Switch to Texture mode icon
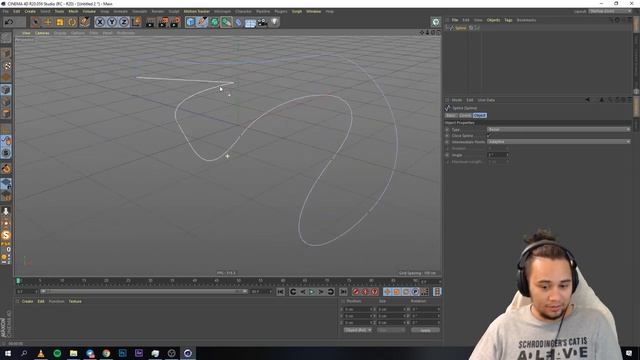This screenshot has width=640, height=360. pyautogui.click(x=6, y=66)
